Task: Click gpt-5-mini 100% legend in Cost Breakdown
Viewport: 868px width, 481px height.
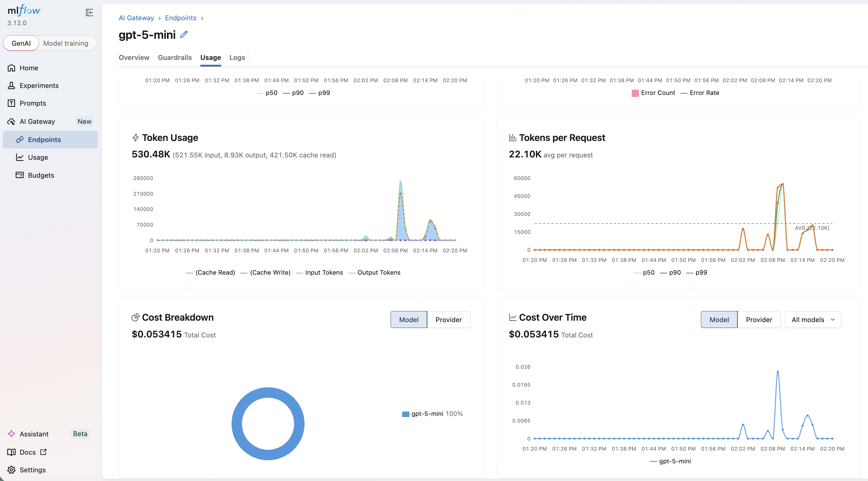Action: tap(432, 414)
